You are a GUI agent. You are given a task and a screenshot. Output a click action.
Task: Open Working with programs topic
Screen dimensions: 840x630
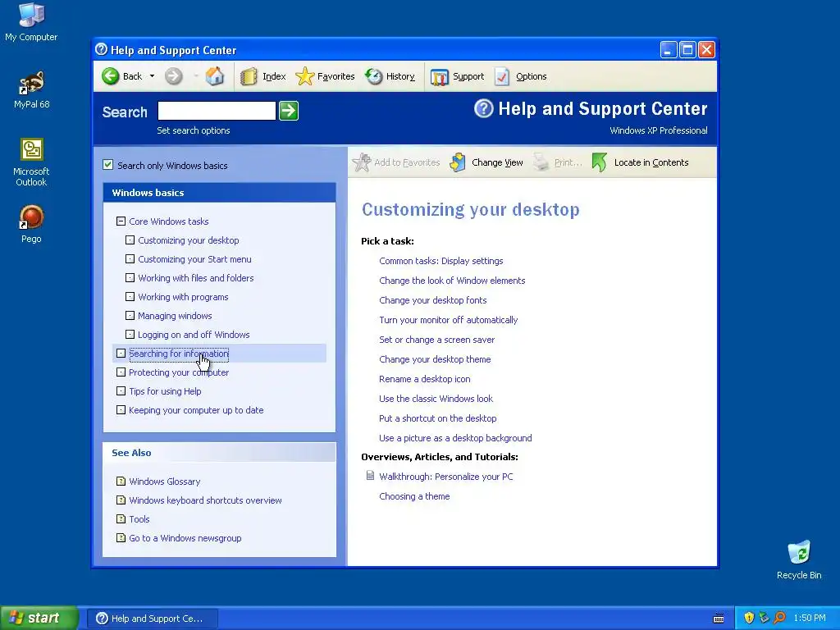(x=183, y=297)
